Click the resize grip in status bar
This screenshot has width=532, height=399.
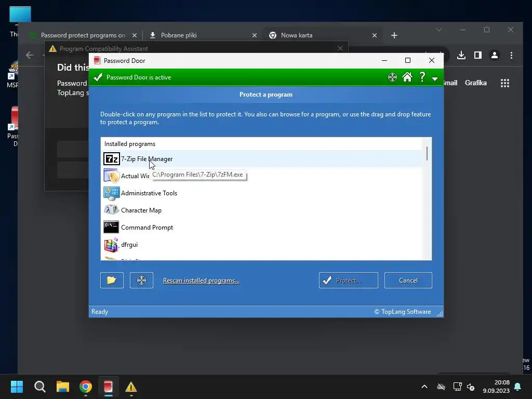(x=440, y=314)
